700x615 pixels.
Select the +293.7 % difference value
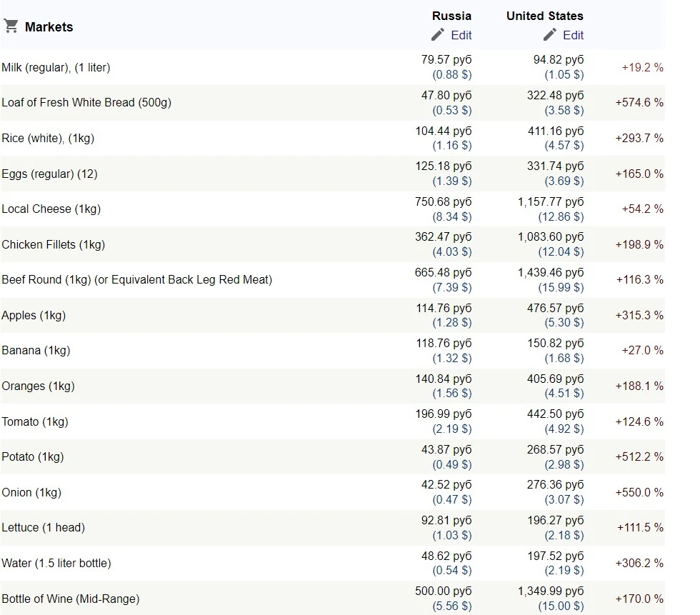click(x=639, y=139)
